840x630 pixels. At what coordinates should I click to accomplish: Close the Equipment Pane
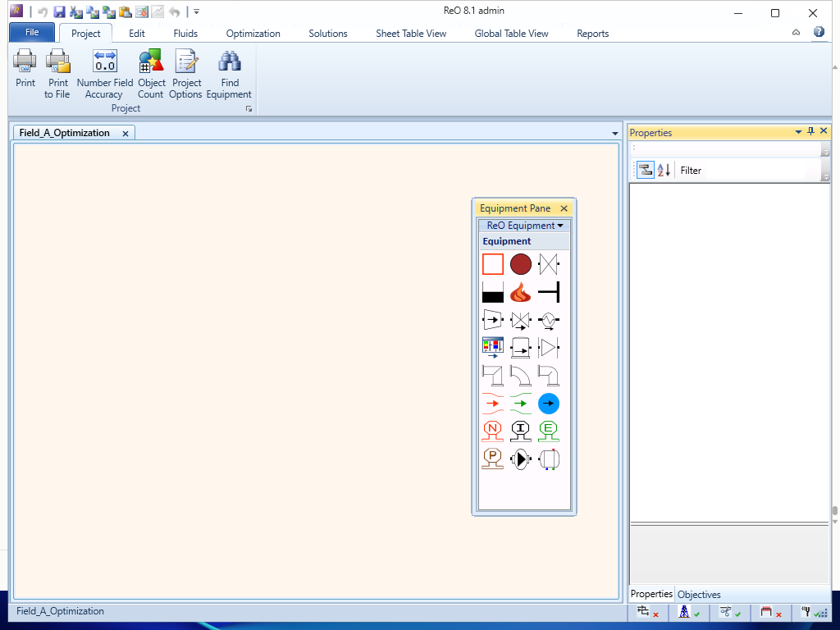[564, 208]
